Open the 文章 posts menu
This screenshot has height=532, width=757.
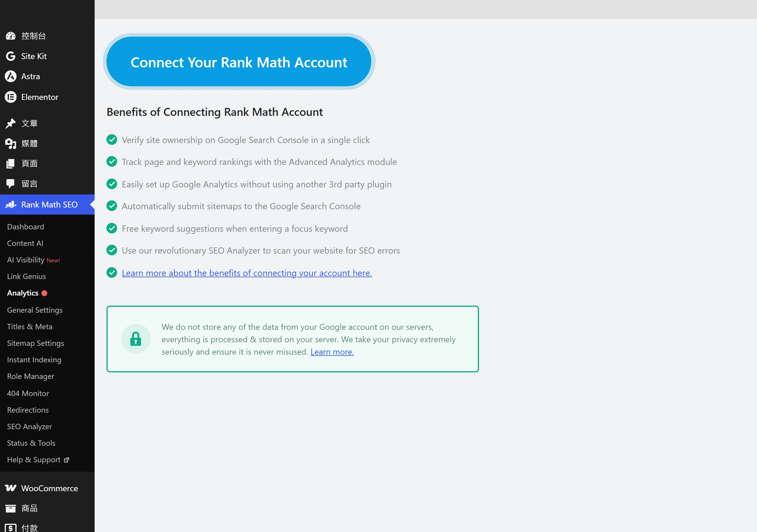47,123
